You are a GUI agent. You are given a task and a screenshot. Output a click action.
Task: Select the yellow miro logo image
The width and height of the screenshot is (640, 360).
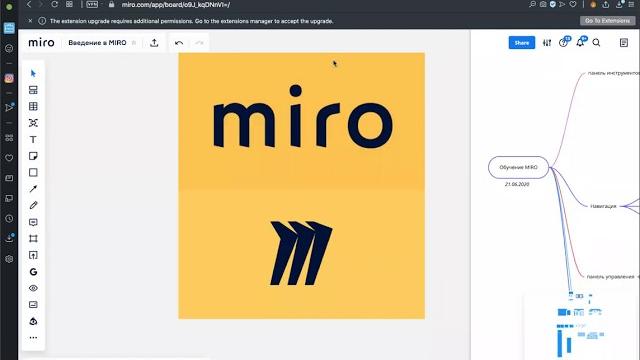point(301,186)
